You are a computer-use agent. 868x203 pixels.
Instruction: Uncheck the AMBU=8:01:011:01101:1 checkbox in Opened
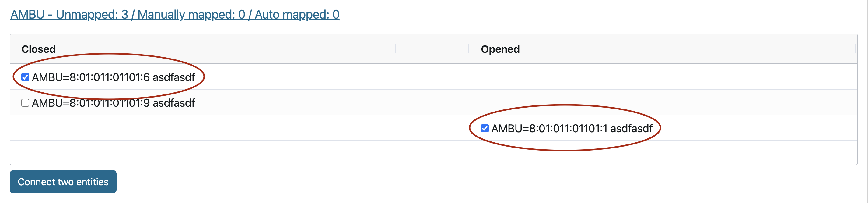coord(485,129)
